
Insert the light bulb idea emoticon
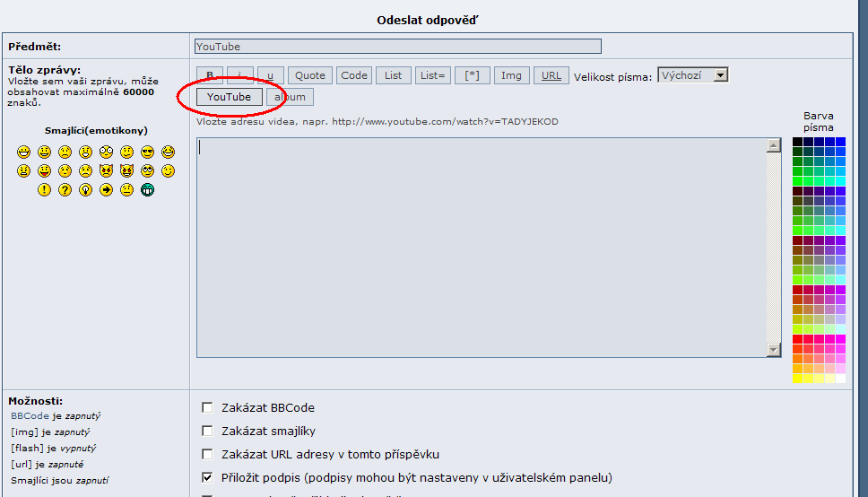tap(85, 189)
